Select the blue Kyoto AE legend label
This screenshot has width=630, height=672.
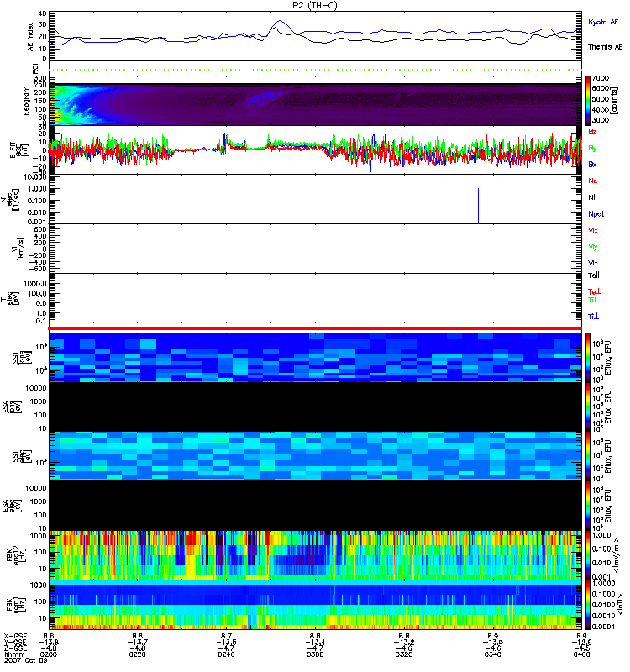[603, 22]
